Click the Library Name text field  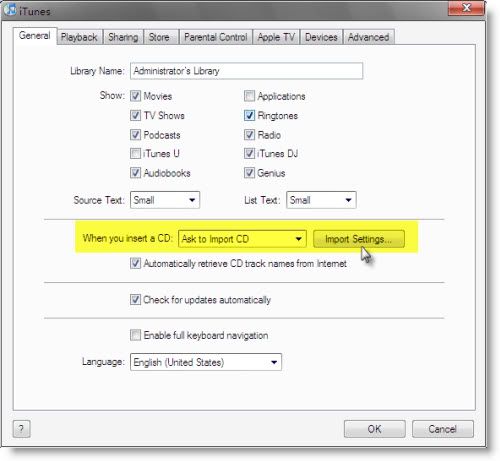(246, 71)
